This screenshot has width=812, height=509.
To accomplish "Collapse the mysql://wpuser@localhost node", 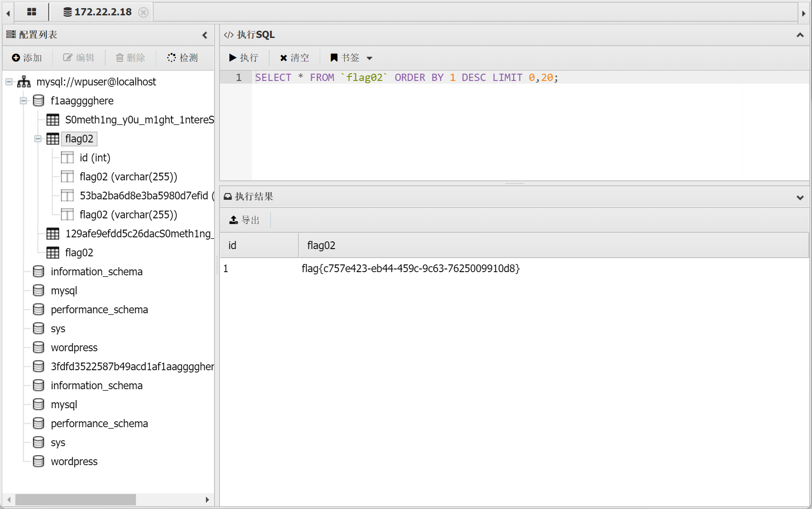I will point(9,82).
